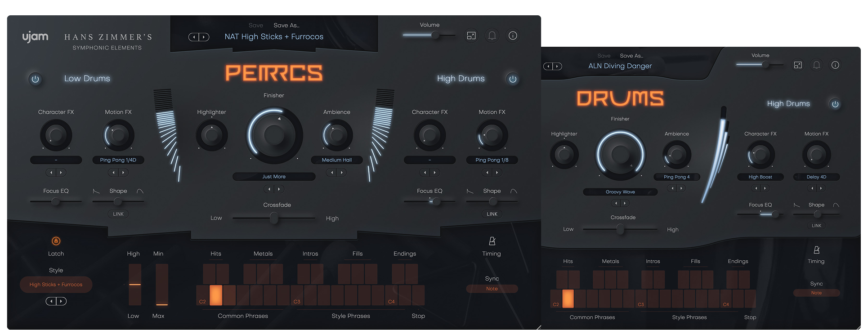This screenshot has width=868, height=330.
Task: Open Ping Pong 4 Ambience dropdown
Action: point(676,177)
